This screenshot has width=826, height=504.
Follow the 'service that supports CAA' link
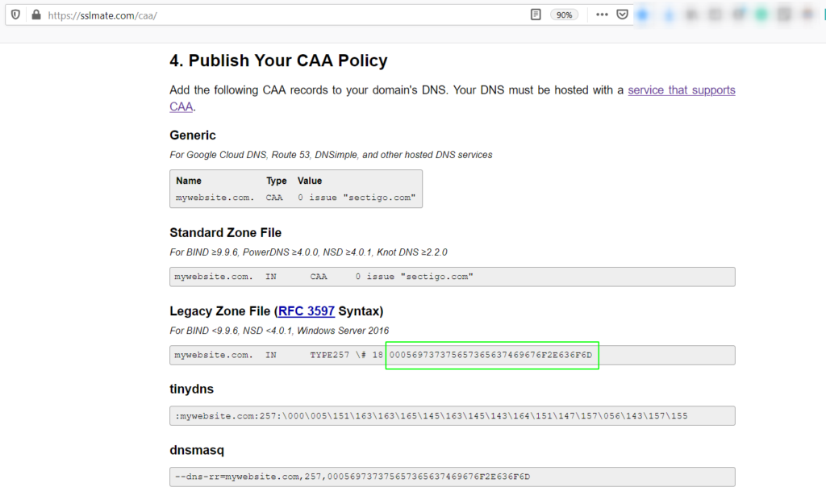point(682,90)
